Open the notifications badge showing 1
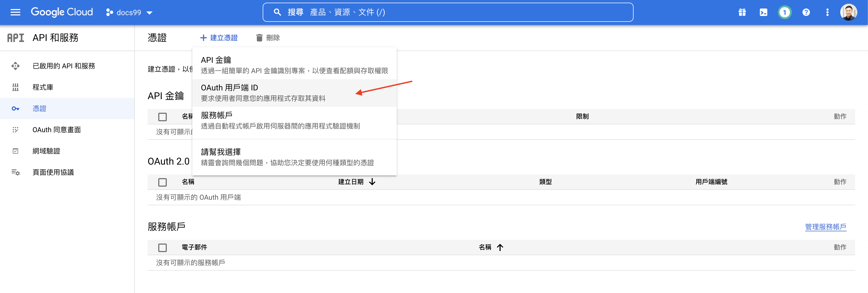 click(784, 12)
